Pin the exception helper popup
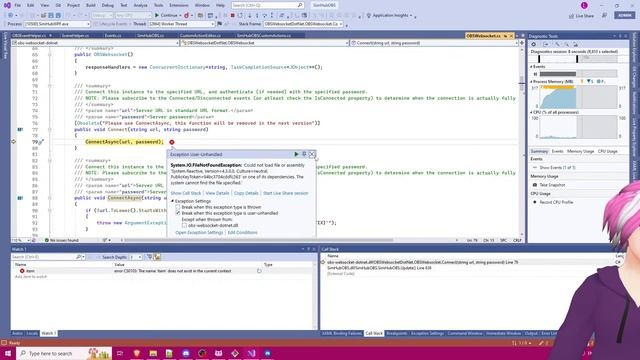The height and width of the screenshot is (360, 640). (304, 154)
